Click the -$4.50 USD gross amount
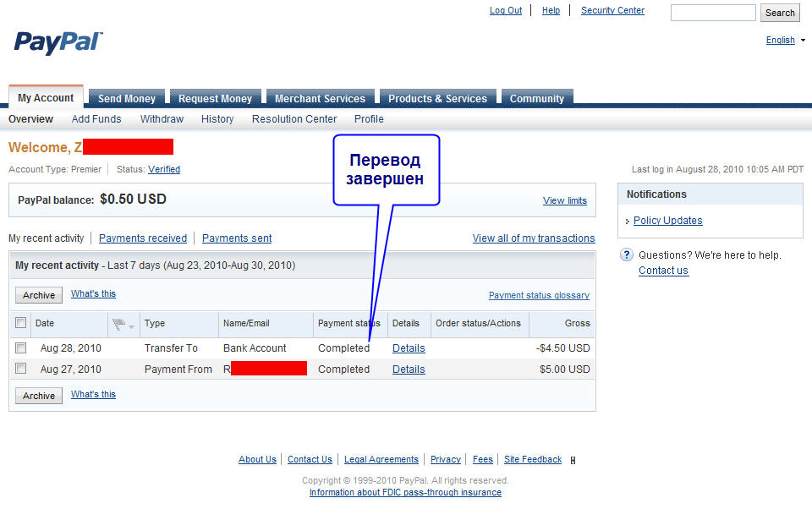812x509 pixels. tap(563, 348)
